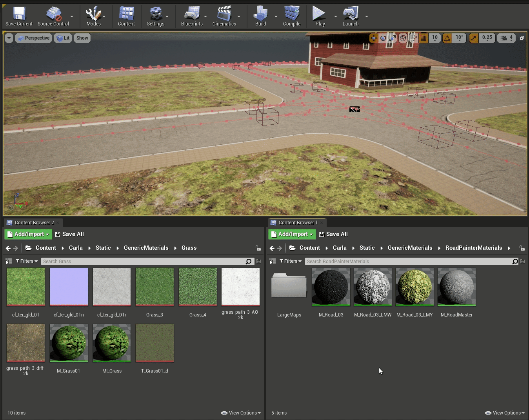This screenshot has width=529, height=420.
Task: Toggle grid snapping in viewport
Action: tap(424, 38)
